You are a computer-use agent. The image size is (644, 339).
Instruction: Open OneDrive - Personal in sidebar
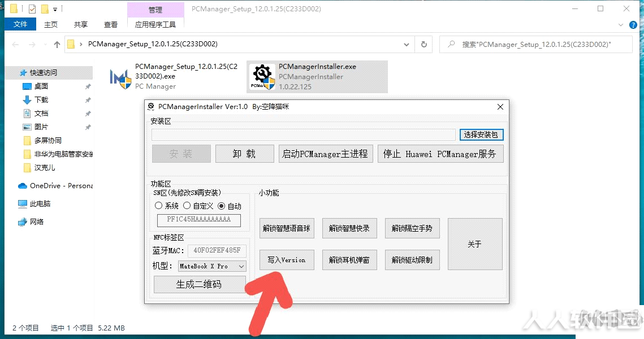(x=61, y=185)
